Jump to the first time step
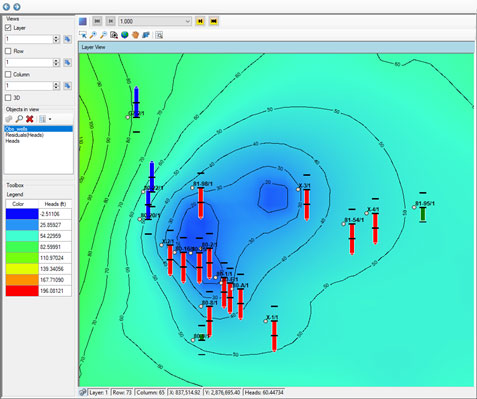477x399 pixels. coord(97,21)
